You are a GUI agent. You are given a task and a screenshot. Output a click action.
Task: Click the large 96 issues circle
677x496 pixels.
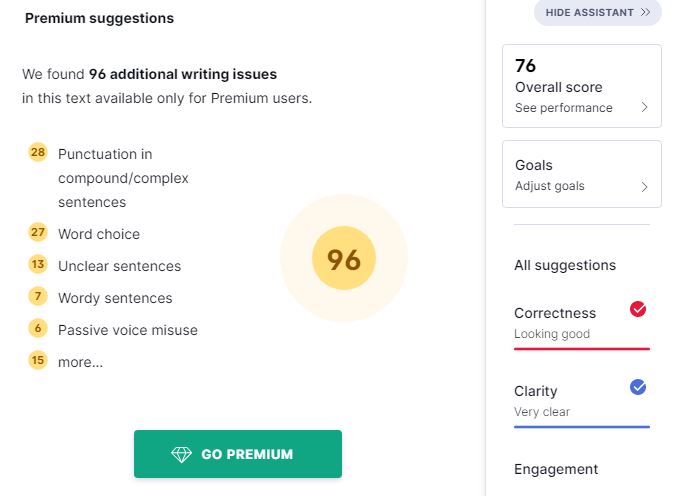pyautogui.click(x=344, y=259)
